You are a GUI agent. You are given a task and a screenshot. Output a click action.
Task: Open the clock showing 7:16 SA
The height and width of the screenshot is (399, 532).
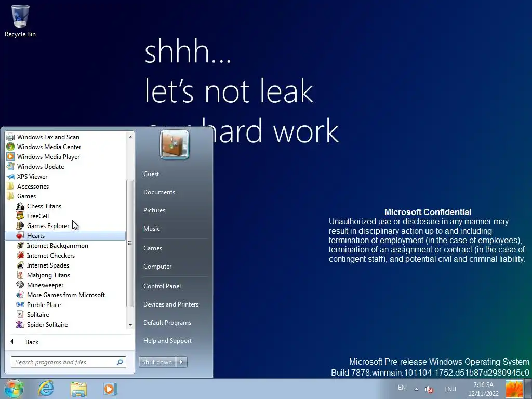tap(483, 389)
